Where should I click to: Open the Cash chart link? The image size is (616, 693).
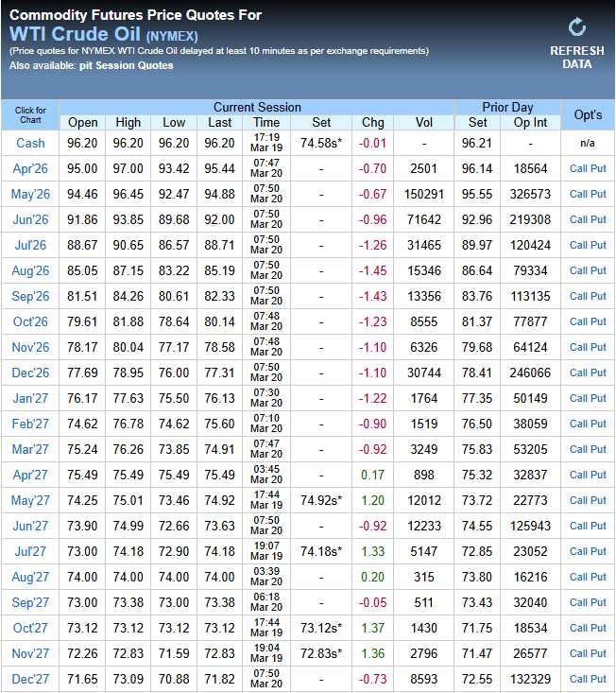pos(30,143)
